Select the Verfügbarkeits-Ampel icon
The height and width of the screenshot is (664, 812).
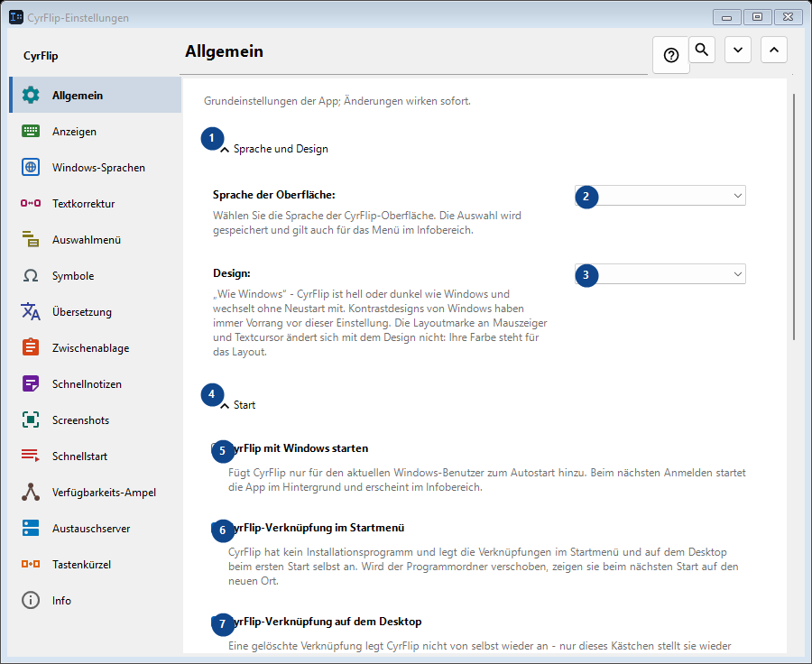click(x=31, y=492)
